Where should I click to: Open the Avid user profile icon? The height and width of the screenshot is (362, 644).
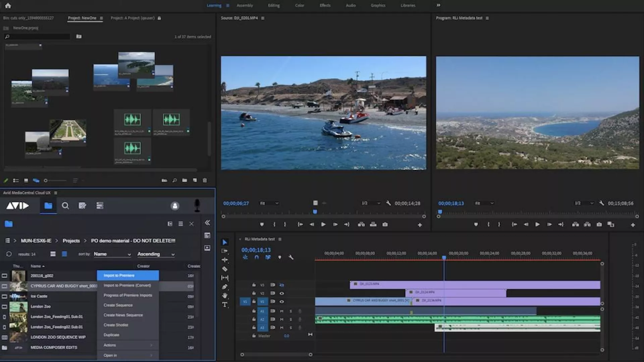coord(175,206)
